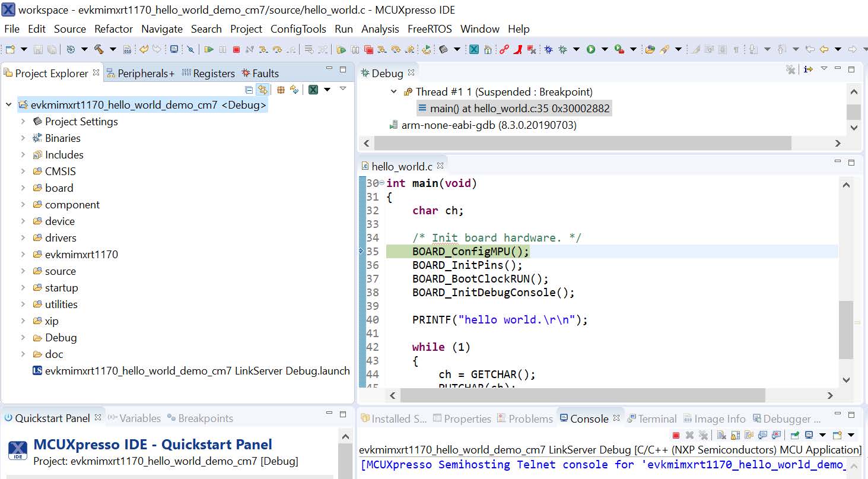The height and width of the screenshot is (479, 868).
Task: Collapse Thread #1 in Debug view
Action: (x=394, y=92)
